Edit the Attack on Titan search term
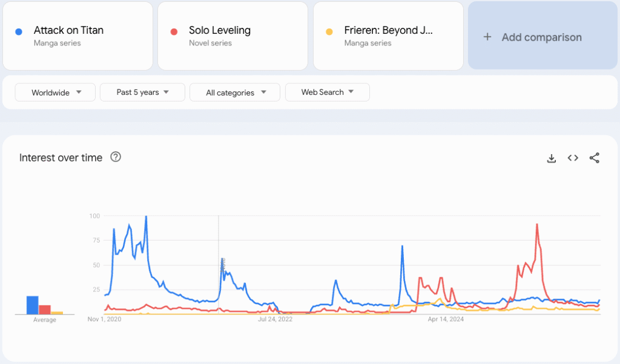620x364 pixels. 68,30
